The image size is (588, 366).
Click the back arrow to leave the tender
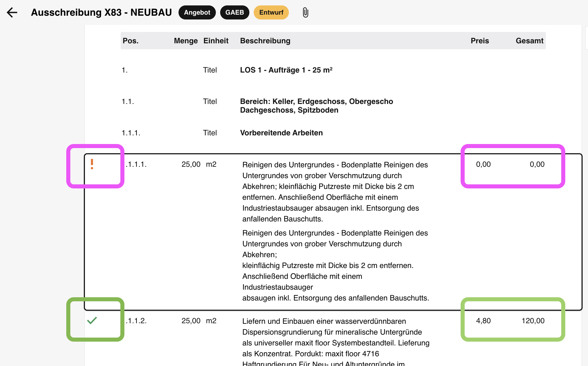[12, 12]
